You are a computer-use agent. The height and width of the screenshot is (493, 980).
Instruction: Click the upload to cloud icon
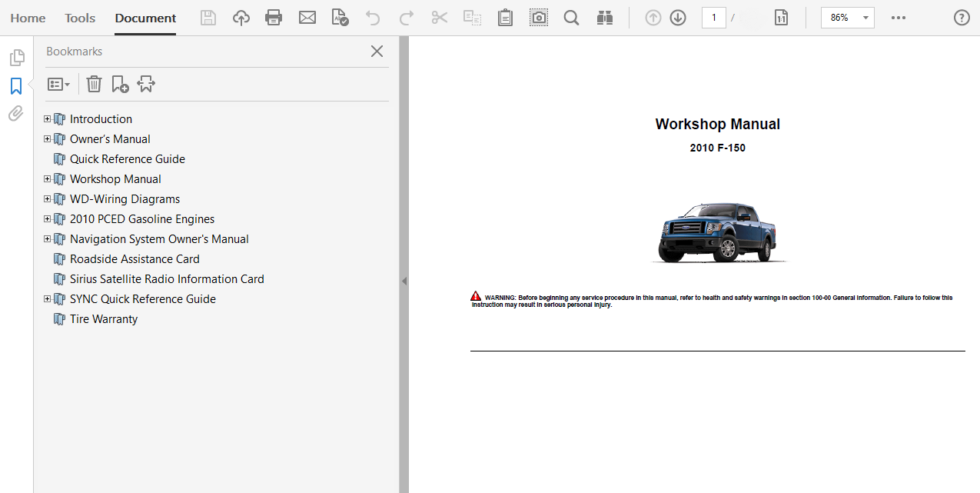[241, 18]
